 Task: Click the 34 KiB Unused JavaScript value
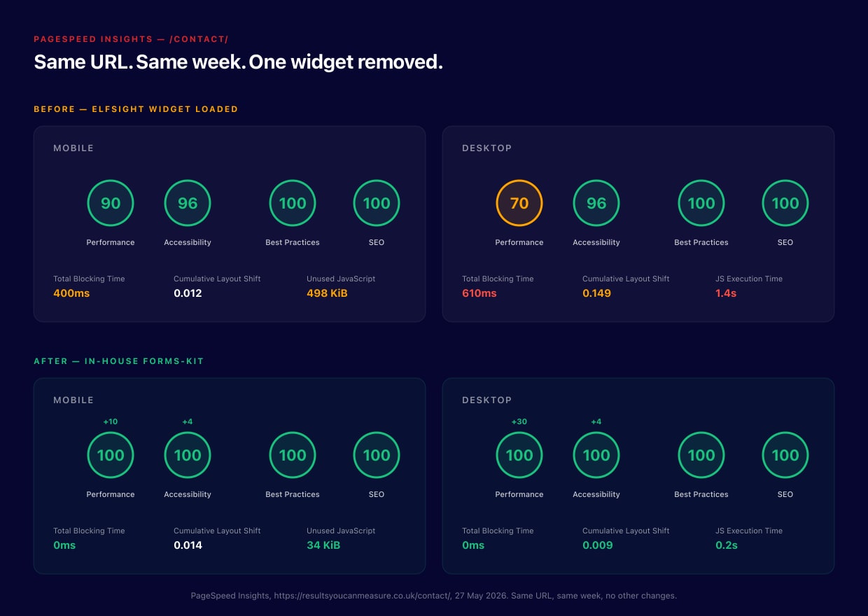tap(323, 545)
